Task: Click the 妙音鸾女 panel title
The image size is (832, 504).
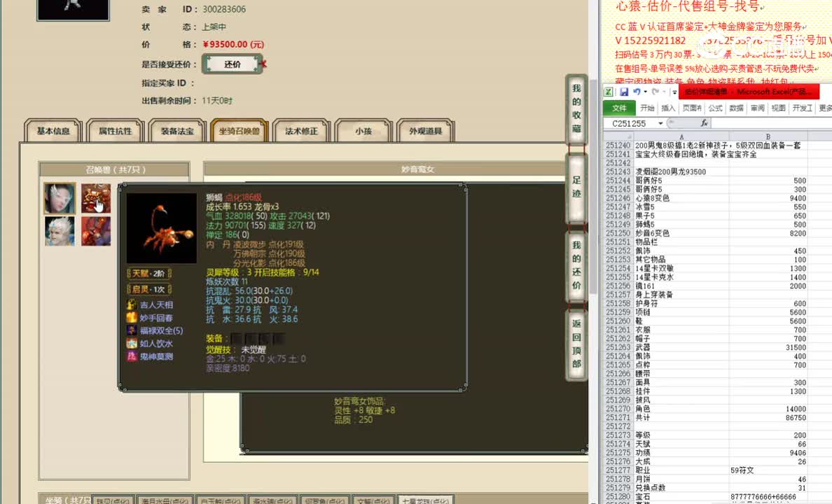Action: pyautogui.click(x=417, y=169)
